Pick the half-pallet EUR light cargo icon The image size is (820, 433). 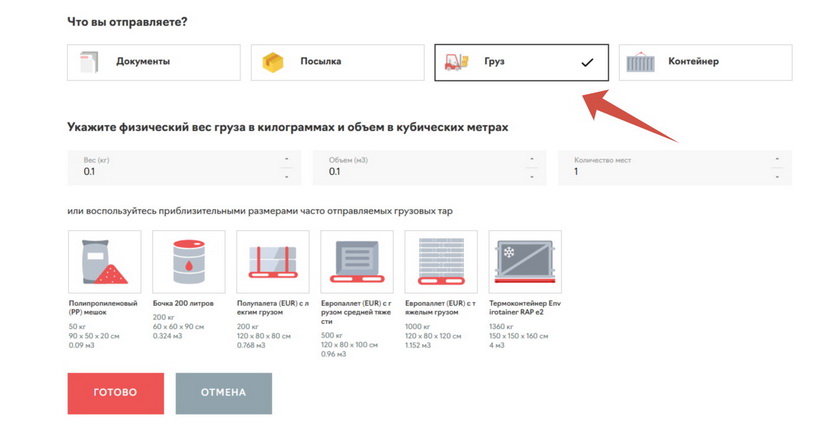coord(273,262)
